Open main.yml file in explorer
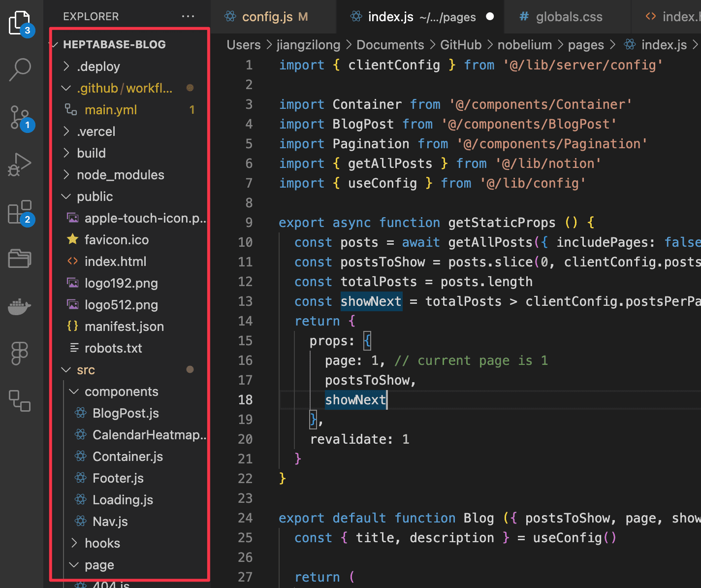The height and width of the screenshot is (588, 701). coord(110,110)
